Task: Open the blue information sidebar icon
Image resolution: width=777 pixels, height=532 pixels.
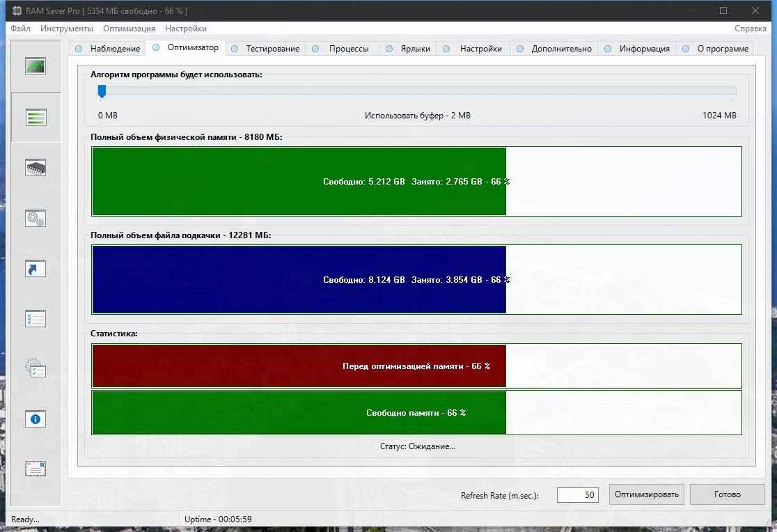Action: coord(36,419)
